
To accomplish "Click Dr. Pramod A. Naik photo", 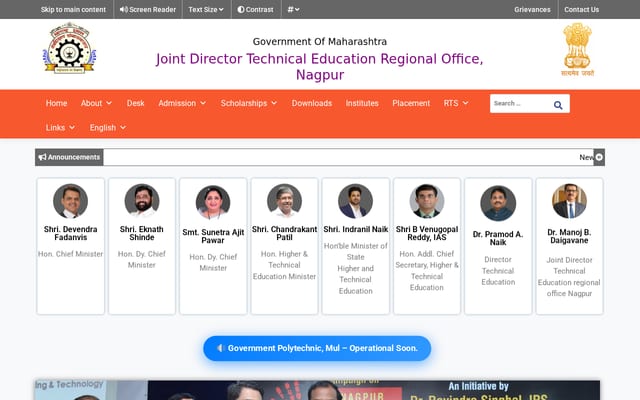I will pos(498,203).
